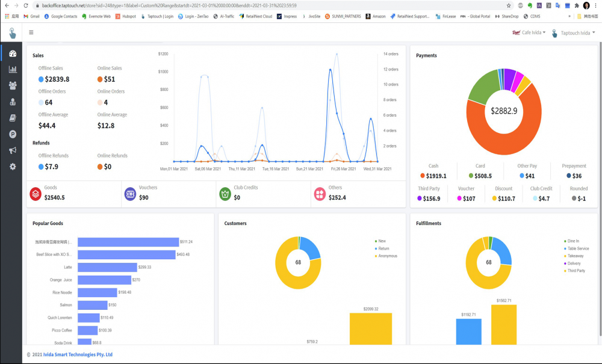Open the ledger book icon in sidebar

13,117
